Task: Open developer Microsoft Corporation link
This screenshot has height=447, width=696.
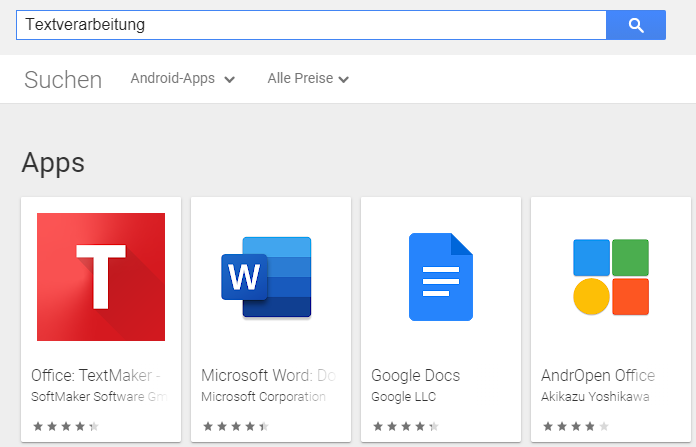Action: (263, 396)
